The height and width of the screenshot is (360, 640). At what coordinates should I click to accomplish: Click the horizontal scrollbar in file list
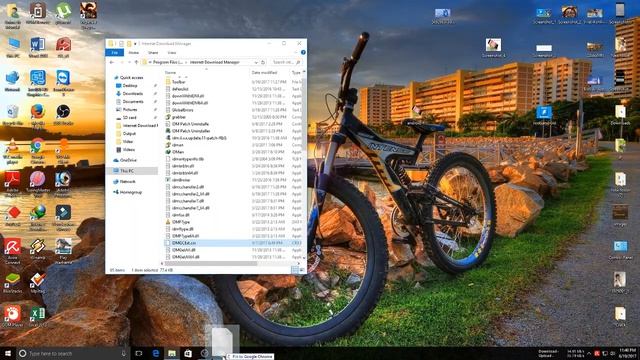(x=210, y=264)
